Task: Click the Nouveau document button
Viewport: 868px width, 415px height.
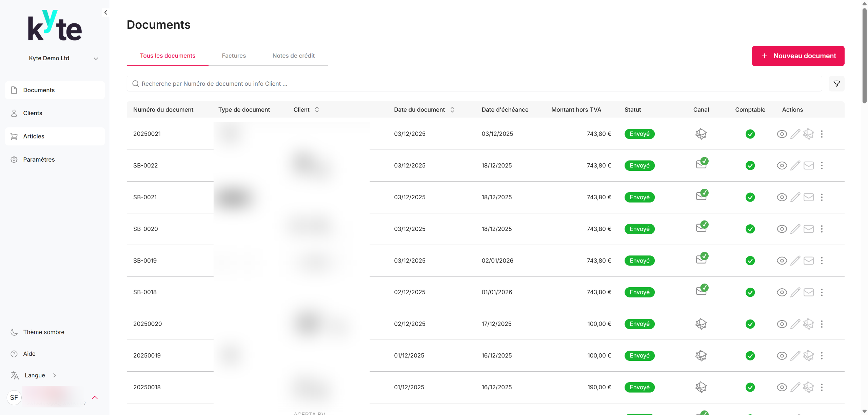Action: pyautogui.click(x=798, y=56)
